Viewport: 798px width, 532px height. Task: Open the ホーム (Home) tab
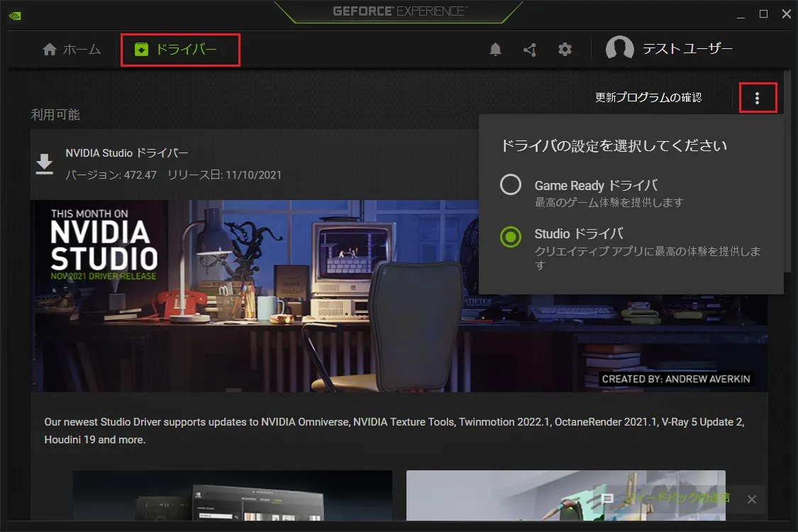tap(71, 50)
